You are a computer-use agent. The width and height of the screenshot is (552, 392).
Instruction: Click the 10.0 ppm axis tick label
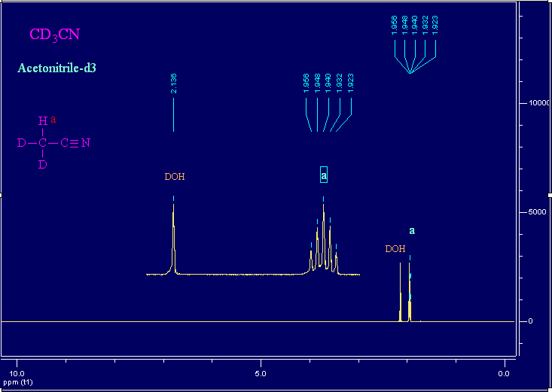[x=17, y=373]
